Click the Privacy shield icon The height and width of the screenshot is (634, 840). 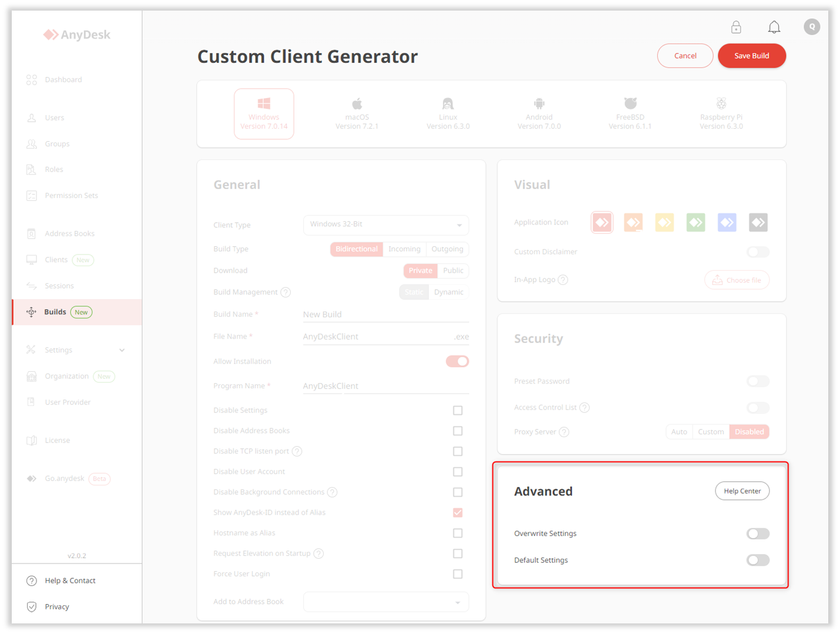(32, 606)
